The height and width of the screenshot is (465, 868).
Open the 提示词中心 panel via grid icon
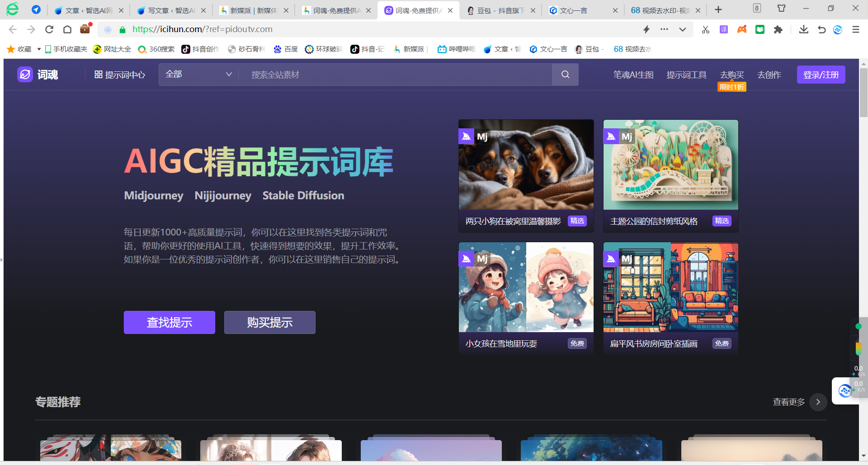click(x=99, y=74)
